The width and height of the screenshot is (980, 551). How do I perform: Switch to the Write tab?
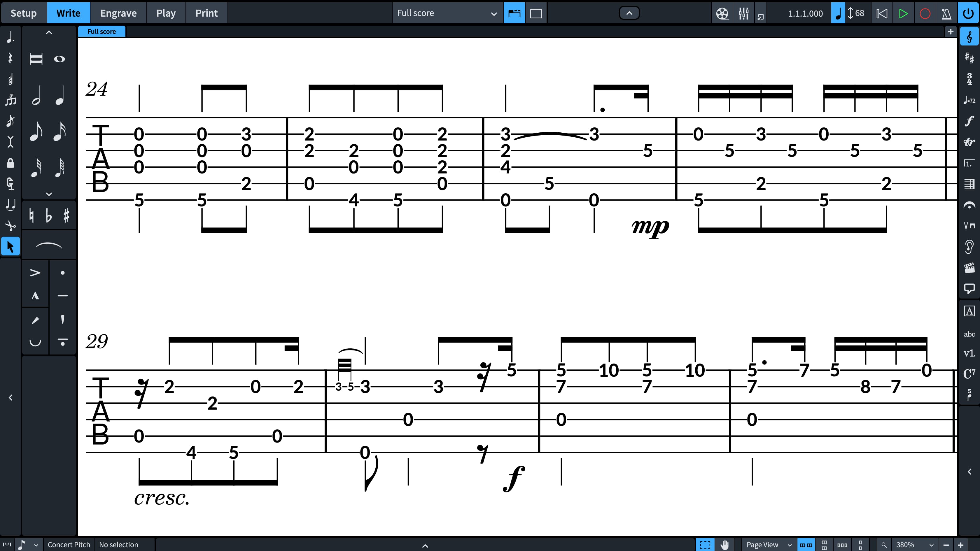click(69, 13)
